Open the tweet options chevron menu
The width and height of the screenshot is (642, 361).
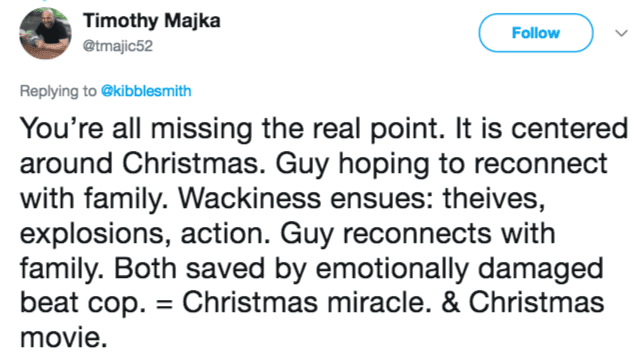[x=622, y=33]
